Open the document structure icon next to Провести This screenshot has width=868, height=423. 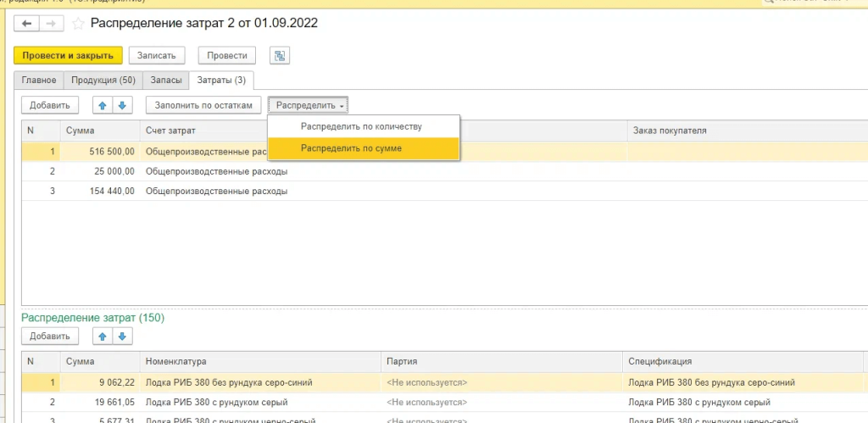[x=280, y=55]
